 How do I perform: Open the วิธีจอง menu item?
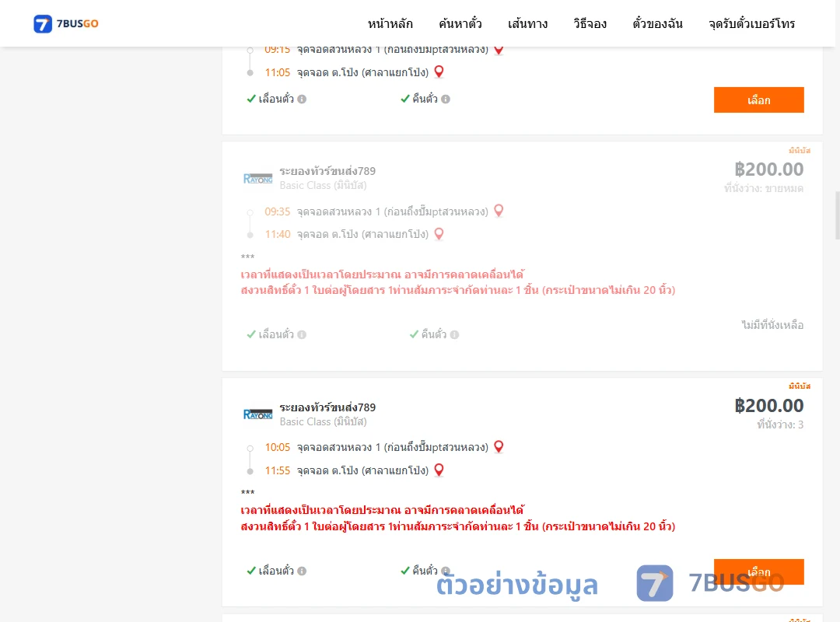590,23
